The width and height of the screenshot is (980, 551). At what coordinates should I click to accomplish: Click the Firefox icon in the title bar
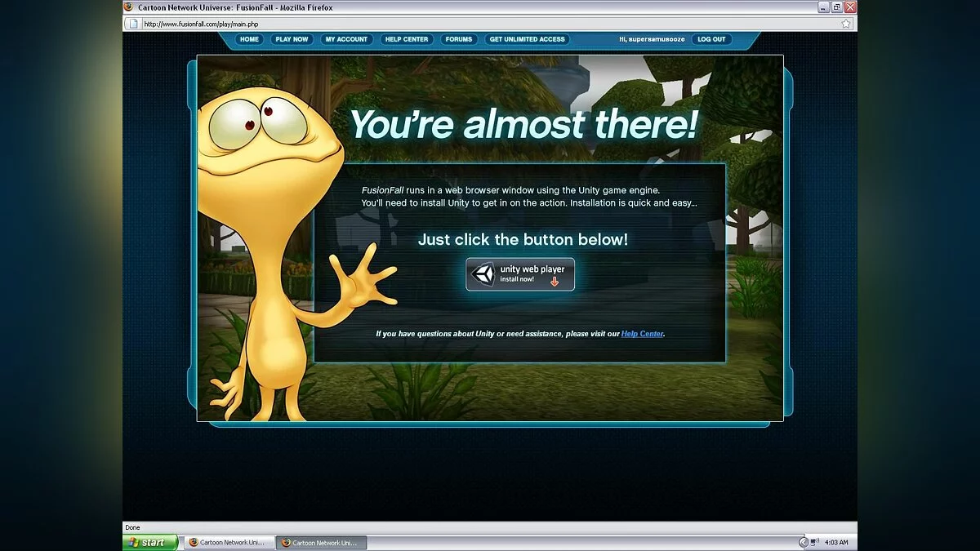[x=128, y=7]
